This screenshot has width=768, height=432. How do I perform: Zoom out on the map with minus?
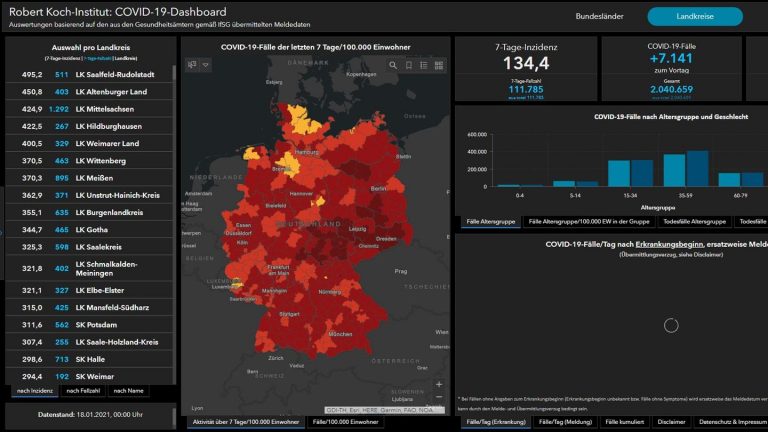pos(439,397)
